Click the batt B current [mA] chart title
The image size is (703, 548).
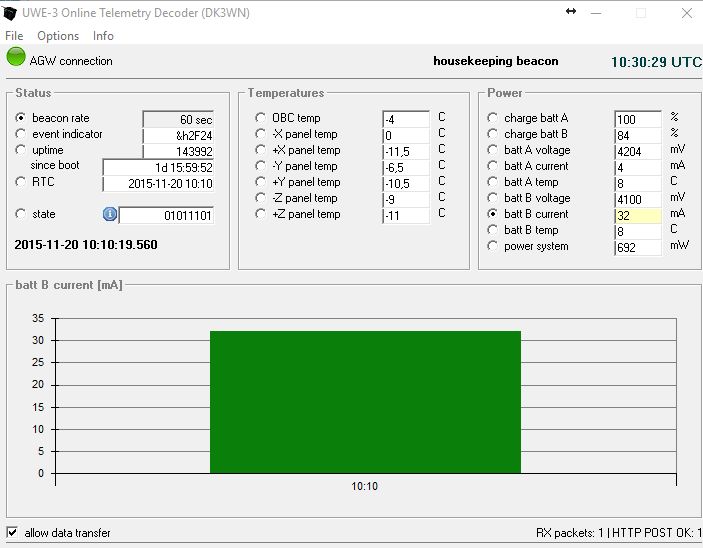click(x=69, y=285)
